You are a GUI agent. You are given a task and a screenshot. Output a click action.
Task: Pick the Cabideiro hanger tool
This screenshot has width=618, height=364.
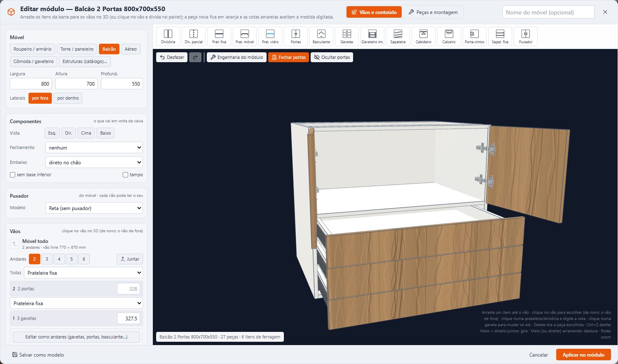(424, 37)
